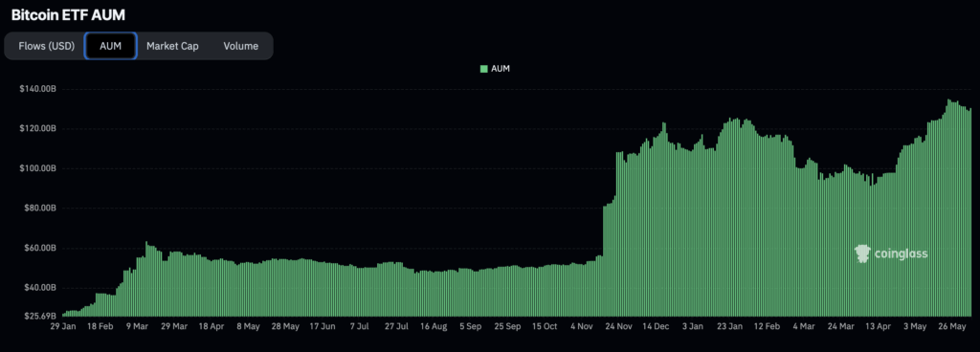Switch to the Flows (USD) tab
This screenshot has width=980, height=352.
click(46, 46)
